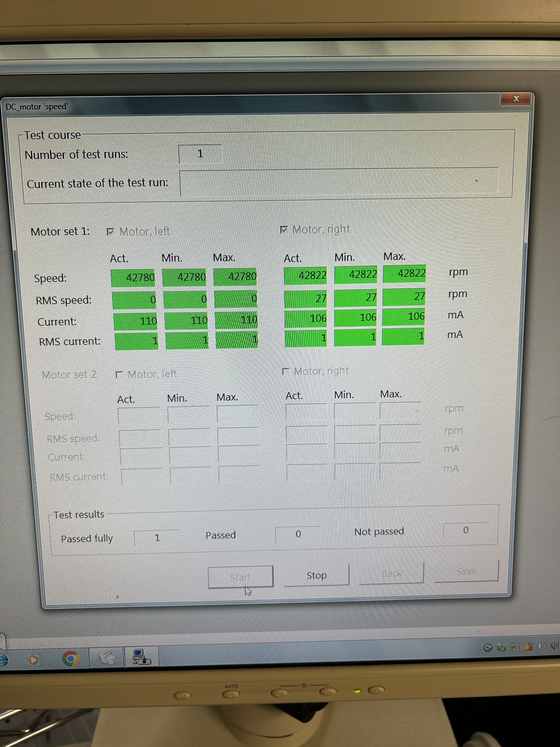Screen dimensions: 560x747
Task: Enable Motor set 2 'Motor, right' checkbox
Action: [x=286, y=371]
